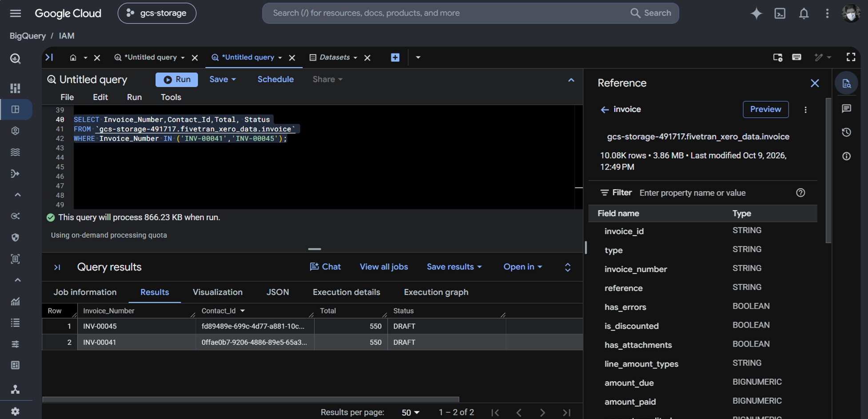Click the Filter help question mark icon

pos(800,193)
